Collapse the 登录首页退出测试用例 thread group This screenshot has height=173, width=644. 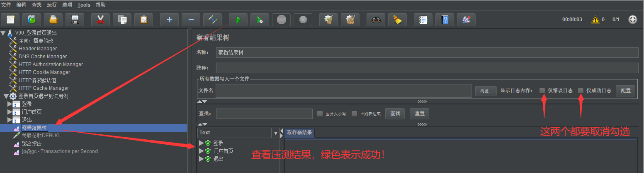[x=6, y=96]
